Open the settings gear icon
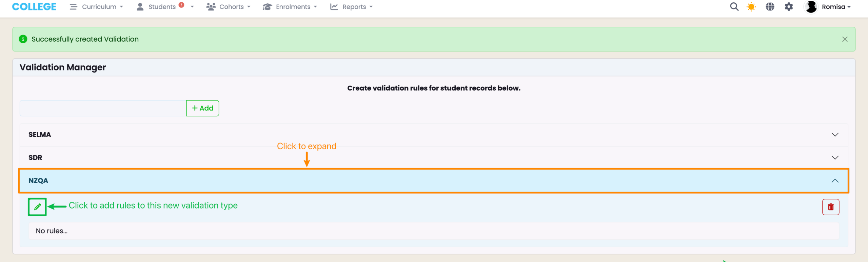Viewport: 868px width, 262px height. [x=789, y=7]
